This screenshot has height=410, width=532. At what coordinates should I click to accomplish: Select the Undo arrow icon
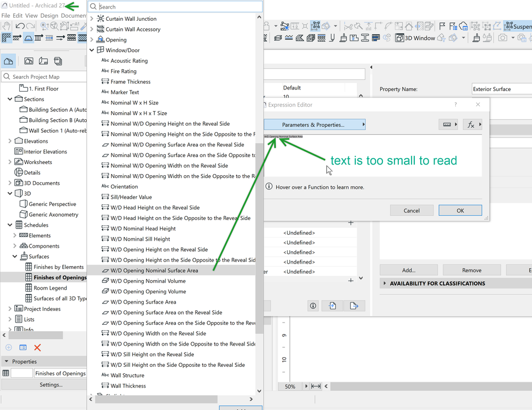pyautogui.click(x=21, y=26)
